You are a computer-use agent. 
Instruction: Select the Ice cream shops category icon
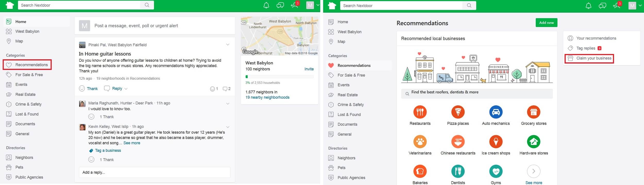(x=496, y=142)
